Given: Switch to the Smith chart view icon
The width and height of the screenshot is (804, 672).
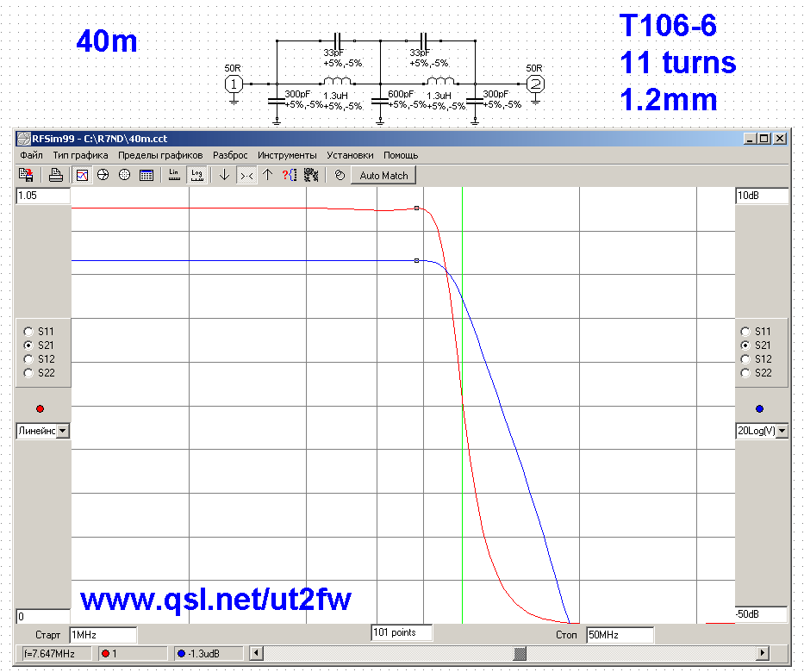Looking at the screenshot, I should (x=103, y=175).
